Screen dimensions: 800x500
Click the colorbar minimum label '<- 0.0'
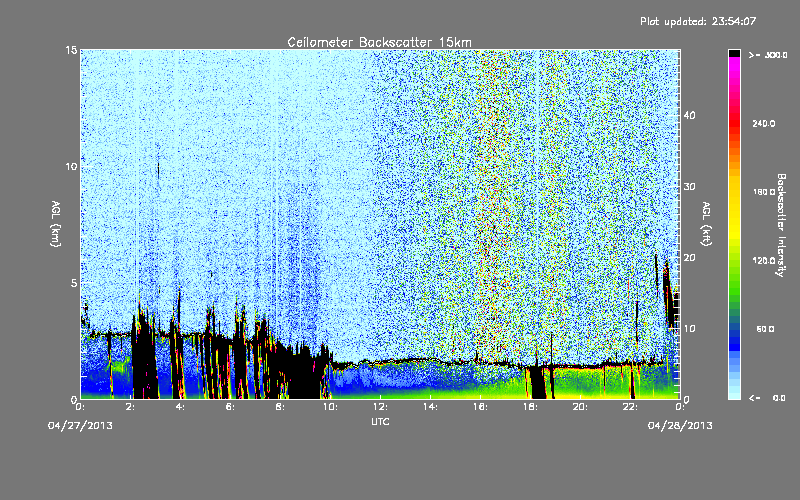(x=767, y=398)
